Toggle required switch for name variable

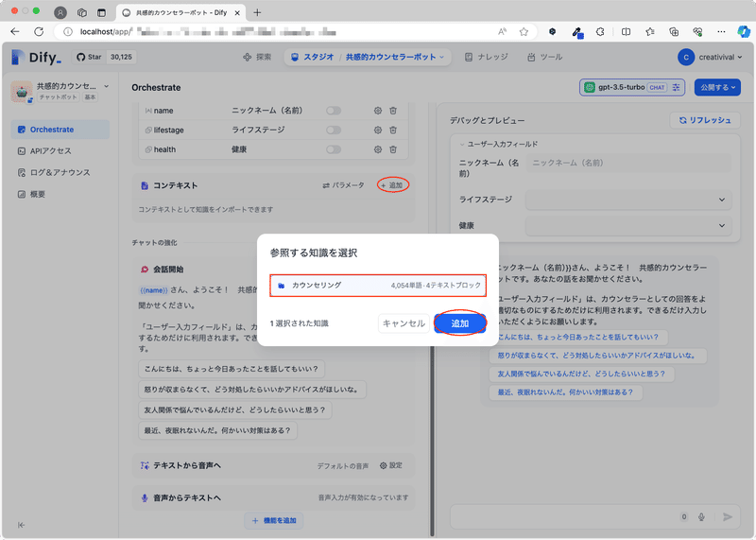point(334,111)
